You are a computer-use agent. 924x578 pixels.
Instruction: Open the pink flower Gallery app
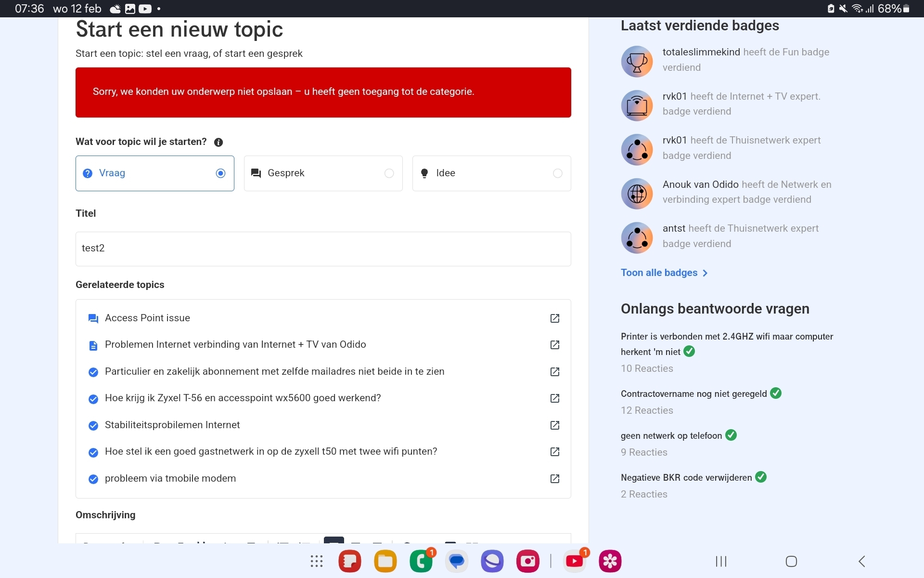pyautogui.click(x=610, y=561)
